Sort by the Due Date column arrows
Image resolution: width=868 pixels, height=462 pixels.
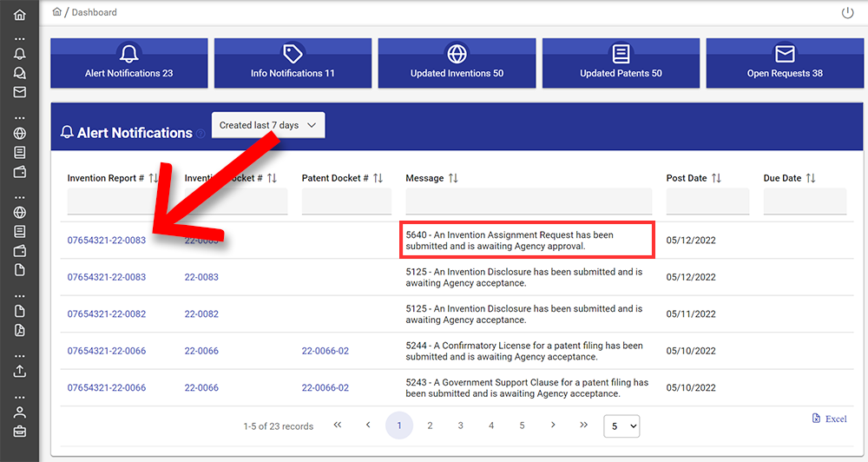(x=811, y=178)
